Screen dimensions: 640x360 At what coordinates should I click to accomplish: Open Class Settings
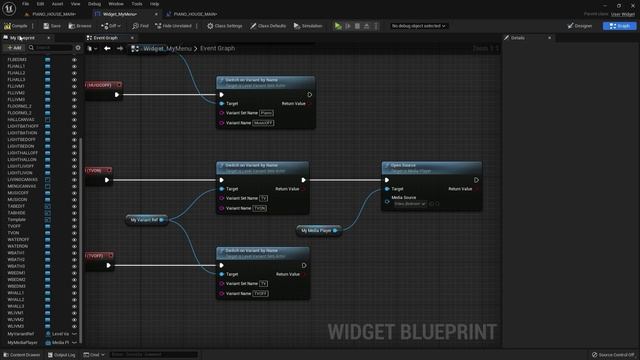pyautogui.click(x=224, y=26)
